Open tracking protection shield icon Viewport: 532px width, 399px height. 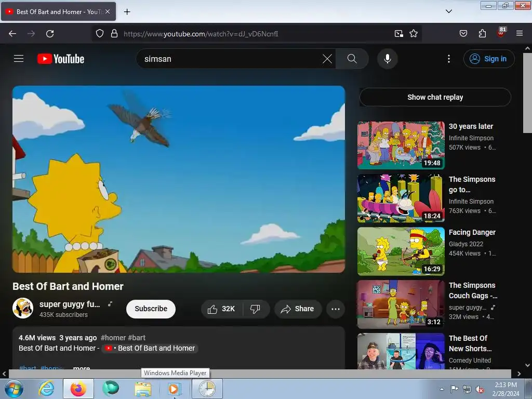click(99, 34)
